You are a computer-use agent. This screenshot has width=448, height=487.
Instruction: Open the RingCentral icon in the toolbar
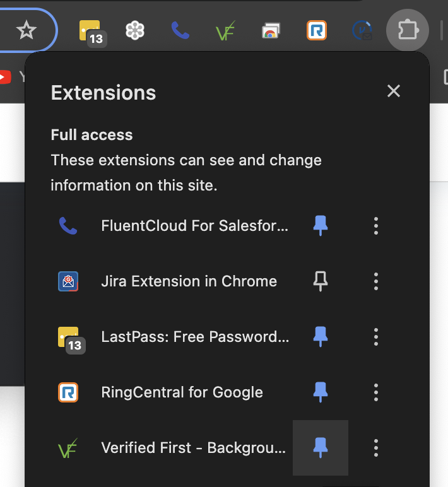click(x=317, y=30)
